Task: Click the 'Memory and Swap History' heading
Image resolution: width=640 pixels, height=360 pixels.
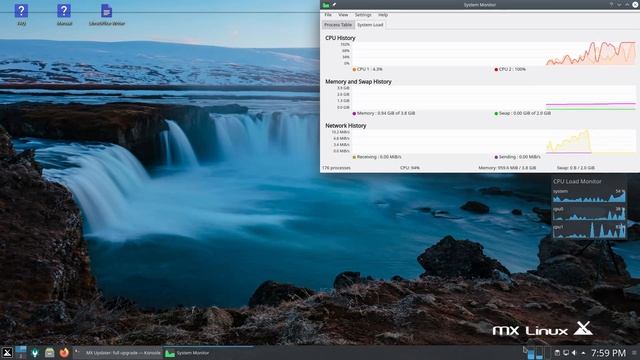Action: click(x=358, y=82)
